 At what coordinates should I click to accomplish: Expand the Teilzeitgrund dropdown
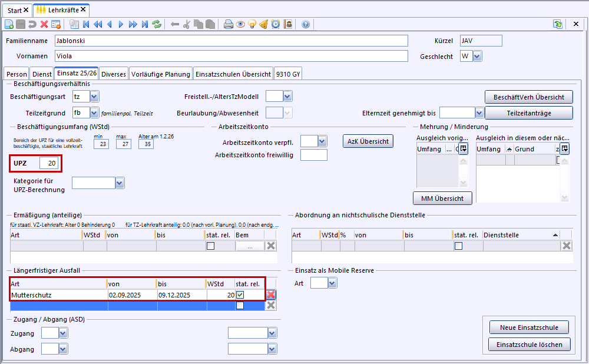(x=94, y=112)
